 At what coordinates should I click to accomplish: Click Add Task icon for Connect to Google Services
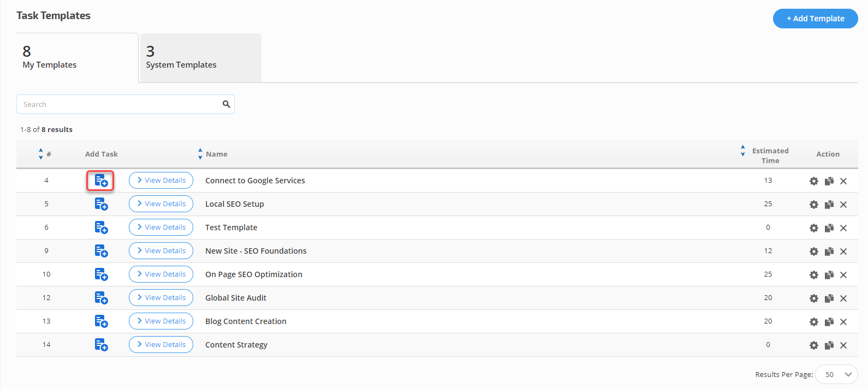coord(101,181)
